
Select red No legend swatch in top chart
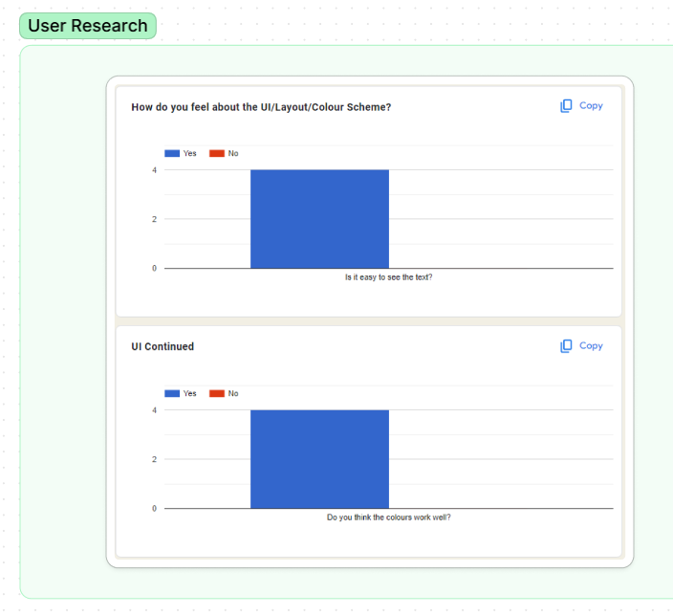[x=216, y=154]
